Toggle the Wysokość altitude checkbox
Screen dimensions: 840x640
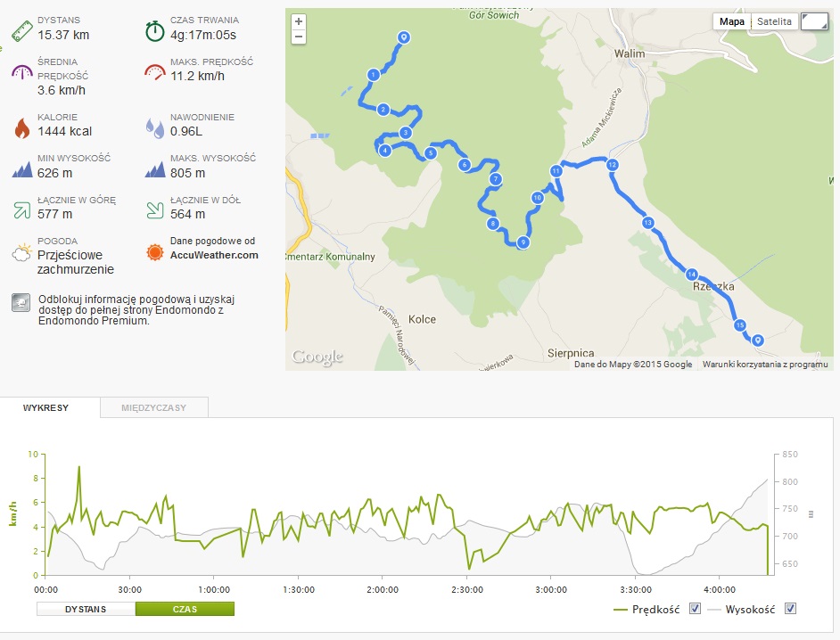[x=790, y=609]
